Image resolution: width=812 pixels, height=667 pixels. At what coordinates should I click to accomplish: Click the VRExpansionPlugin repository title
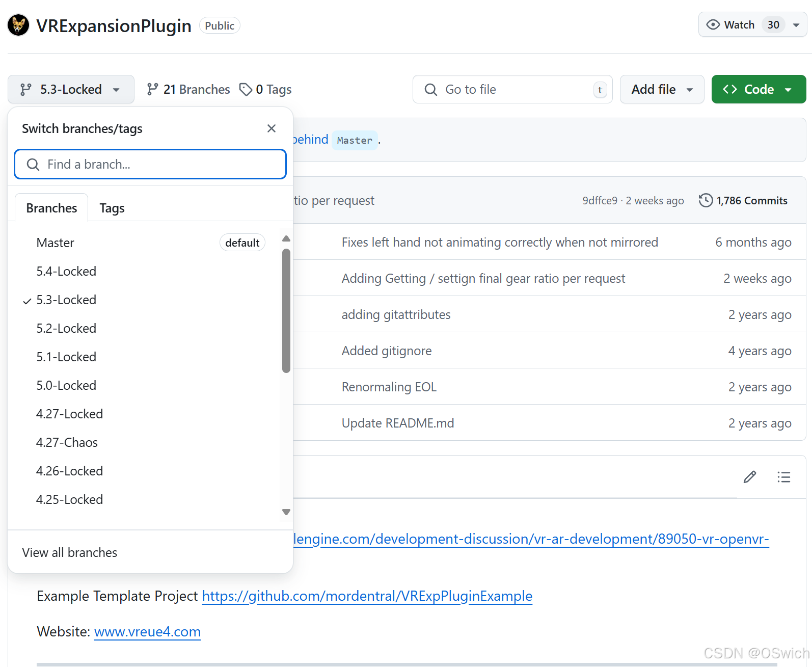click(x=114, y=25)
